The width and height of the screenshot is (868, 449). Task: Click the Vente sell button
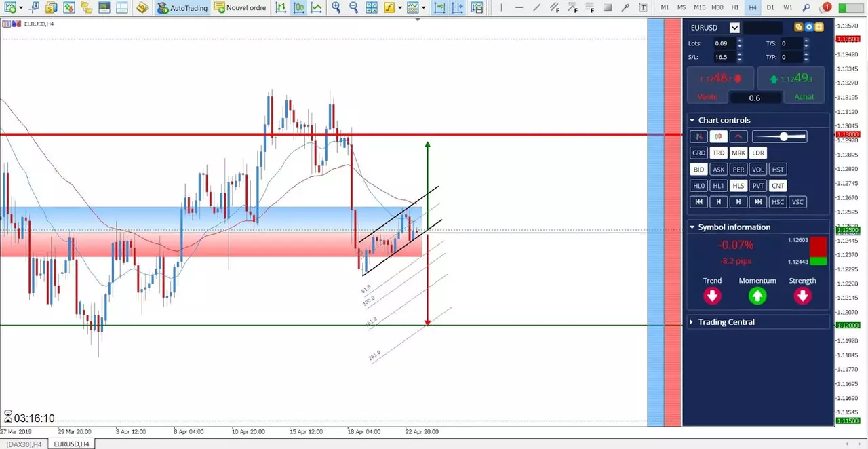(707, 97)
